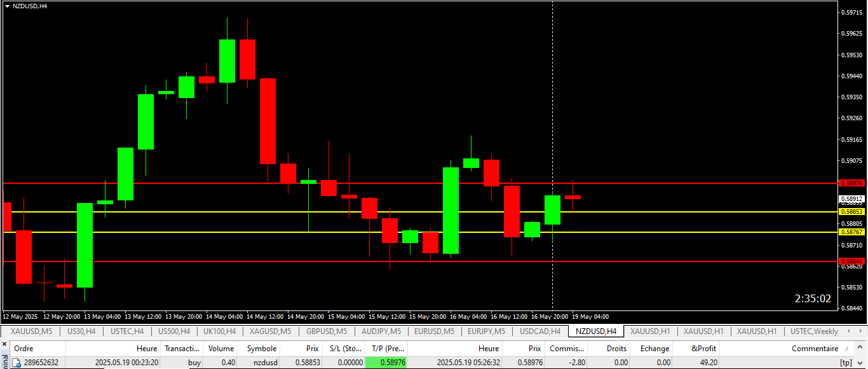Click the red 0.58976 price label on axis
The image size is (868, 369).
pyautogui.click(x=851, y=183)
